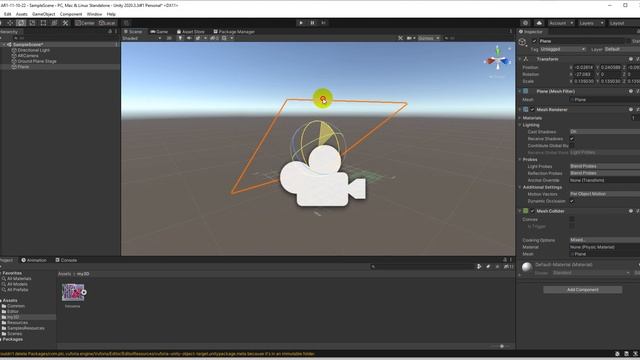Open the Component menu
This screenshot has width=640, height=360.
[71, 14]
